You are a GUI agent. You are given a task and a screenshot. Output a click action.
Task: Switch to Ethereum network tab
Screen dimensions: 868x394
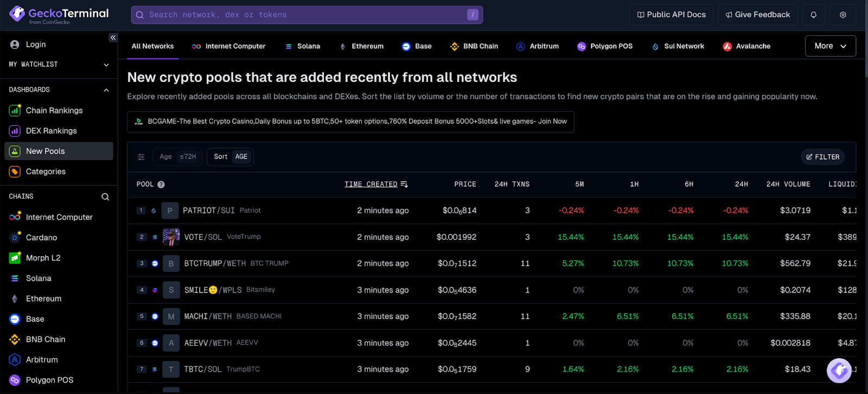coord(361,46)
